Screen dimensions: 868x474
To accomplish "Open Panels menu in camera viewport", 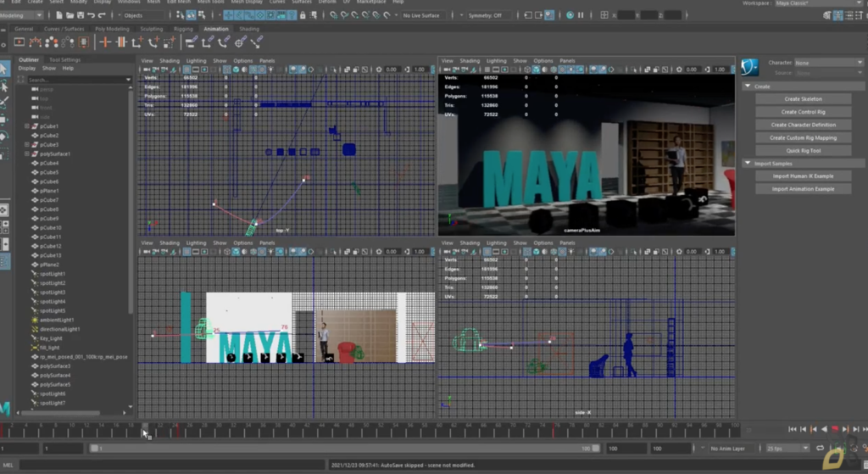I will coord(567,61).
